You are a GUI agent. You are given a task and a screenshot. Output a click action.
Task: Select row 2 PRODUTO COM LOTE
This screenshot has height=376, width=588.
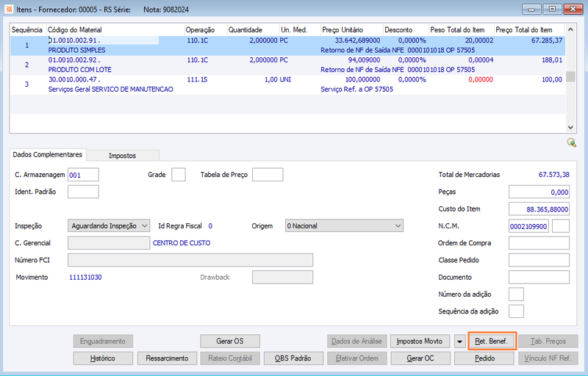click(x=287, y=65)
